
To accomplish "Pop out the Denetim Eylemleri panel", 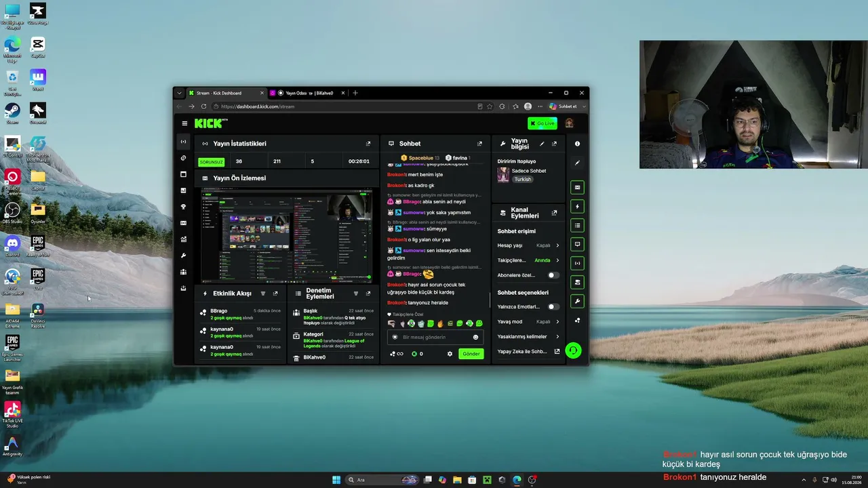I will (x=368, y=293).
